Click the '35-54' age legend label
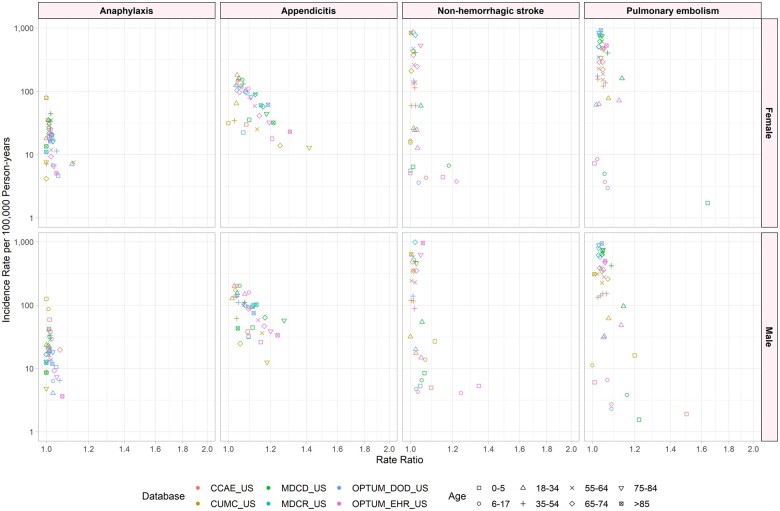This screenshot has width=780, height=511. pyautogui.click(x=547, y=504)
